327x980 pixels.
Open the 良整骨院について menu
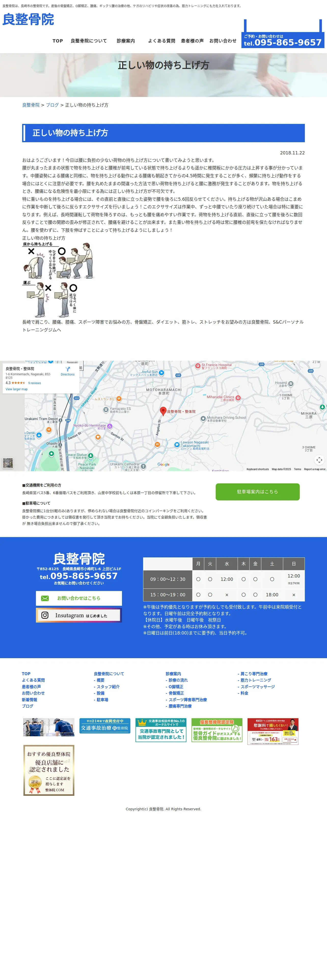89,41
